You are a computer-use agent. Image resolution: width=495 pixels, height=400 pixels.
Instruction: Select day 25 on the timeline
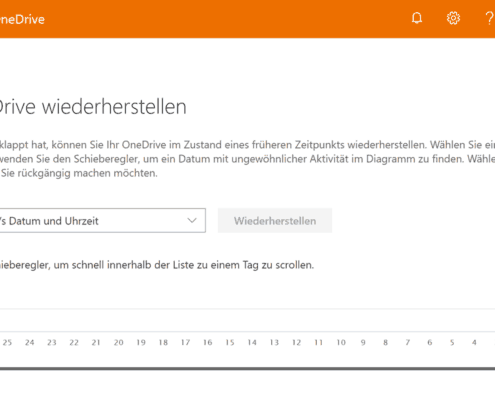(x=7, y=342)
